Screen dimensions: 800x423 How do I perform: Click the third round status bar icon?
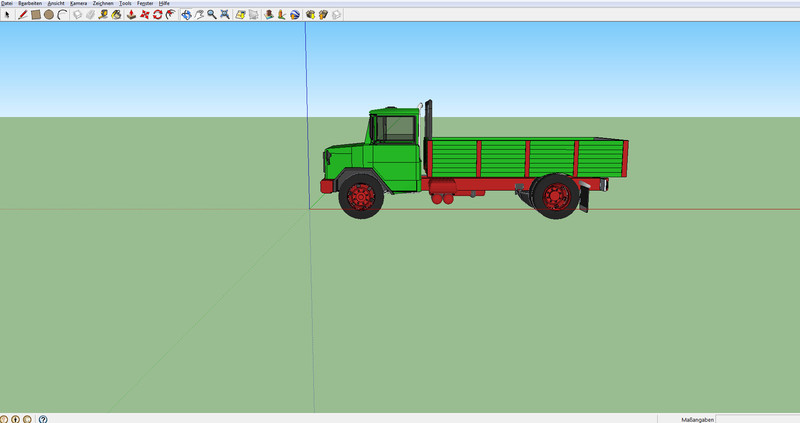[x=28, y=419]
